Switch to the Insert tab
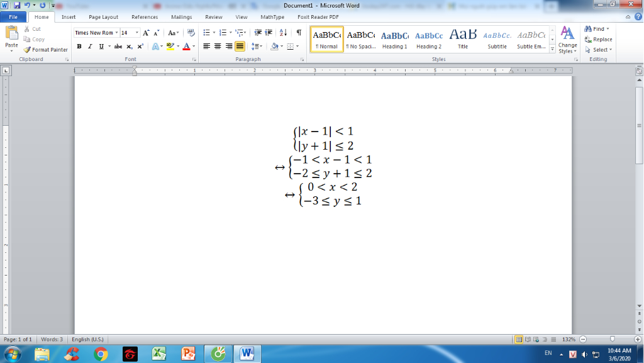 pos(69,17)
